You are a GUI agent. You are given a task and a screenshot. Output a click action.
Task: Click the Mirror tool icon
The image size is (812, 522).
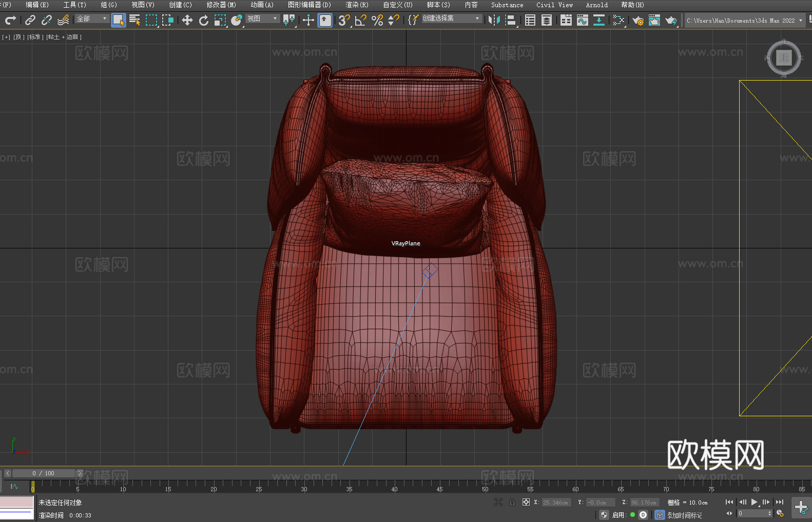(494, 20)
